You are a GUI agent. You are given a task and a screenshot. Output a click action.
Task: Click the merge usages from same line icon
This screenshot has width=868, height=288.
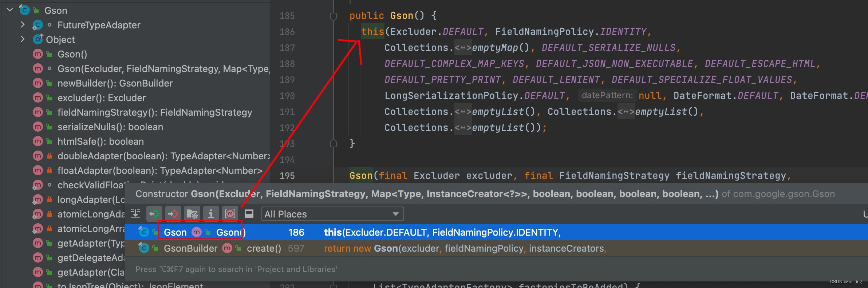coord(135,214)
